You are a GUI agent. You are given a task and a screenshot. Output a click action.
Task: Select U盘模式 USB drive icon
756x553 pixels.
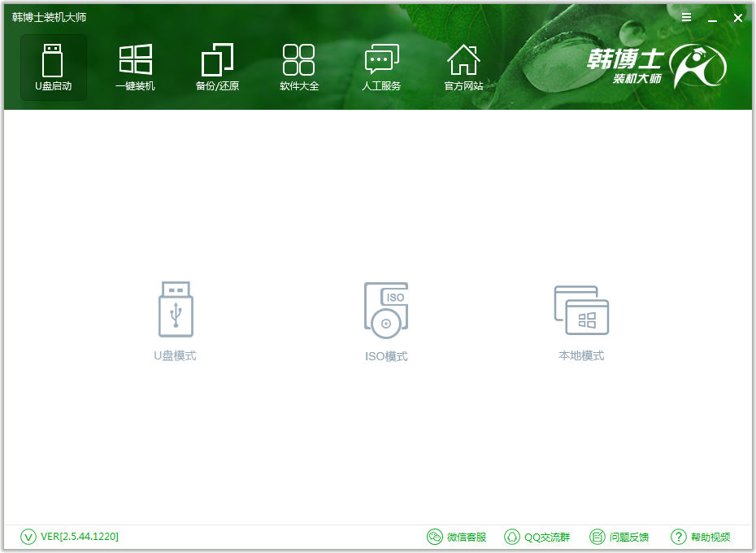pyautogui.click(x=176, y=309)
